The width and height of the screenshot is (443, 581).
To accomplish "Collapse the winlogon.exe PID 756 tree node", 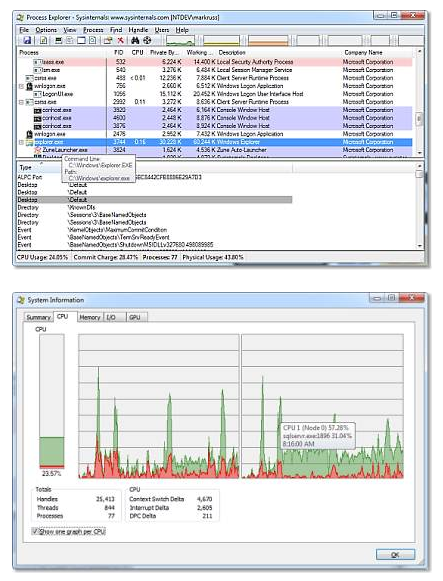I will pyautogui.click(x=21, y=86).
